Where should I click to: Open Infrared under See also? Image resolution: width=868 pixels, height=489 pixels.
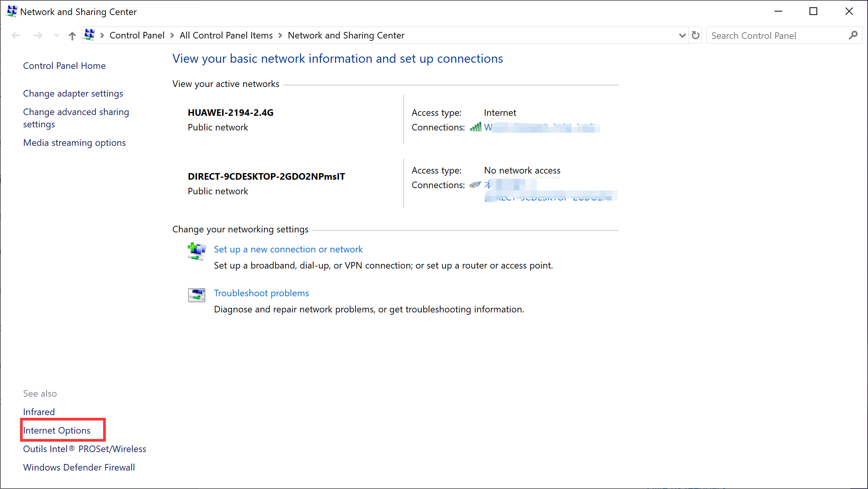click(x=39, y=412)
